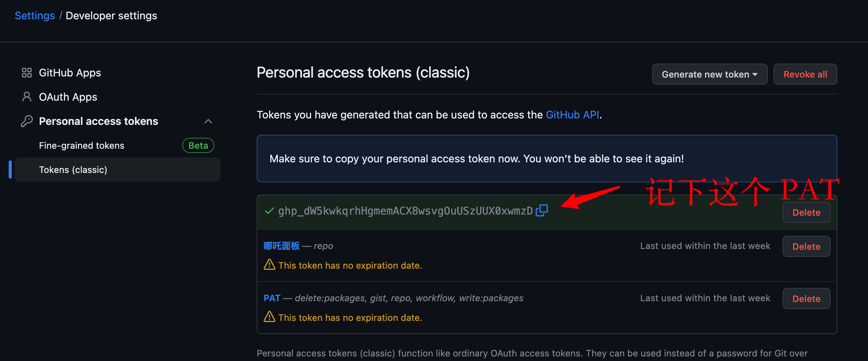This screenshot has width=868, height=361.
Task: Open the GitHub API link
Action: coord(572,115)
